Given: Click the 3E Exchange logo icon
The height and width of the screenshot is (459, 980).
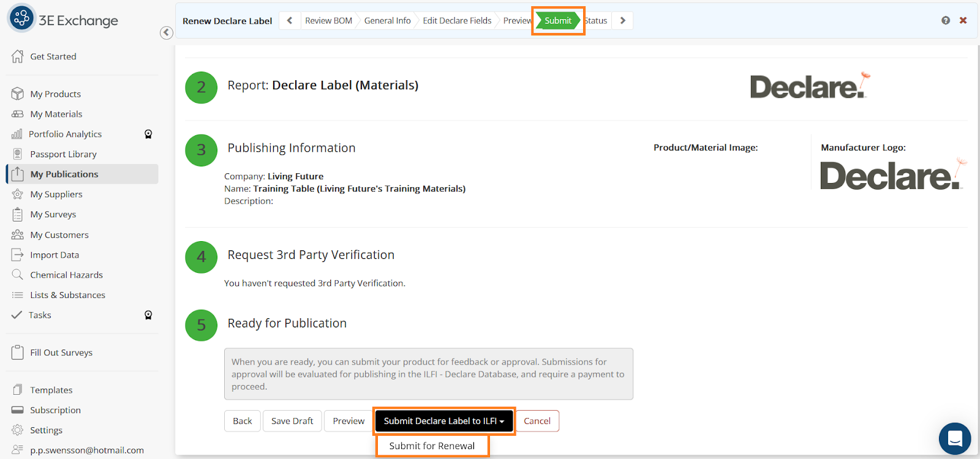Looking at the screenshot, I should click(21, 18).
